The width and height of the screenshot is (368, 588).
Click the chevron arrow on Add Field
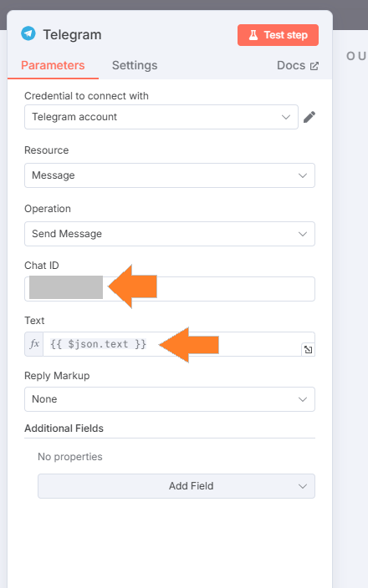pos(303,486)
